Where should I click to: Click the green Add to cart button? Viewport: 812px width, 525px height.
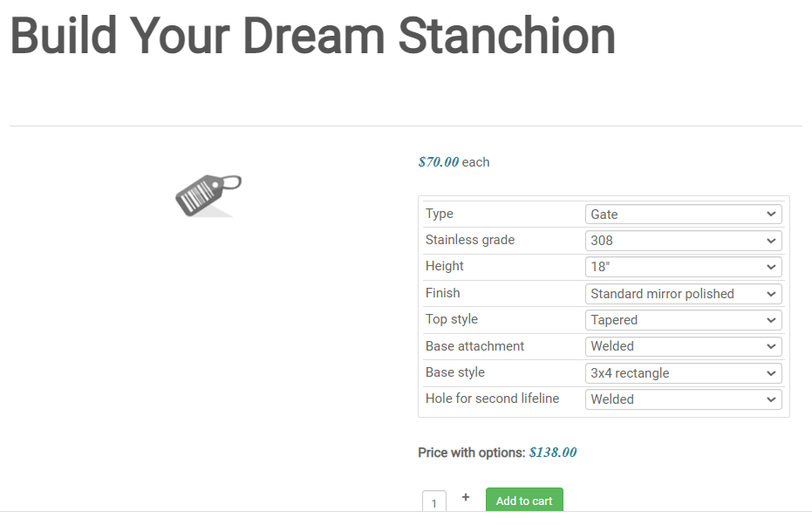pos(524,501)
